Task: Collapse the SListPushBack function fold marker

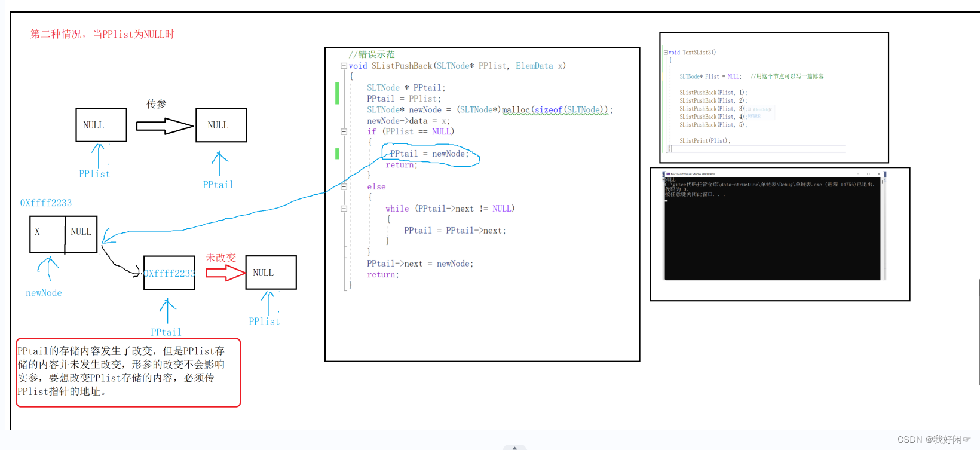Action: pyautogui.click(x=344, y=66)
